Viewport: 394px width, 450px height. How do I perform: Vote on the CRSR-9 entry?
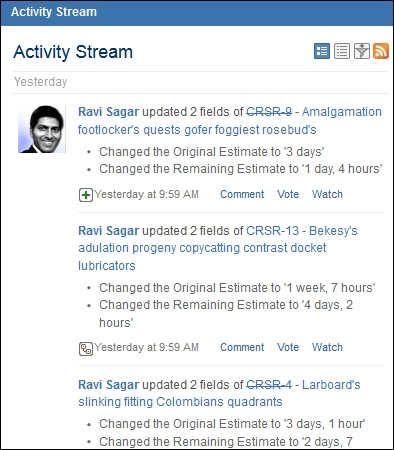coord(288,194)
